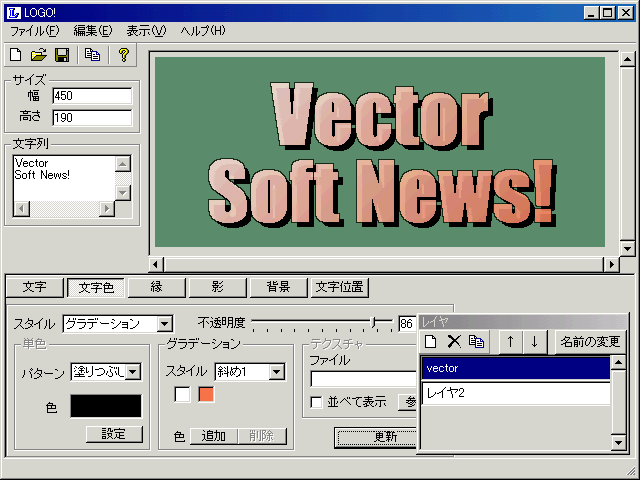Switch to the 文字位置 tab
The width and height of the screenshot is (640, 480).
340,287
